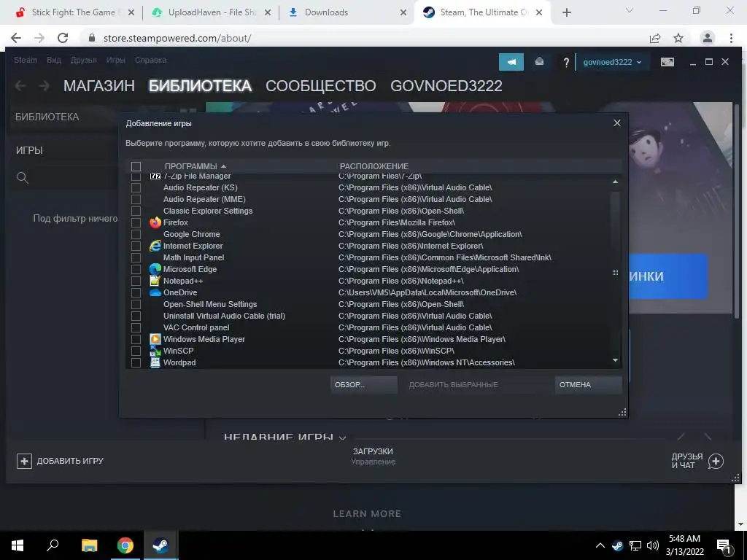Switch to the Downloads browser tab

pyautogui.click(x=347, y=12)
